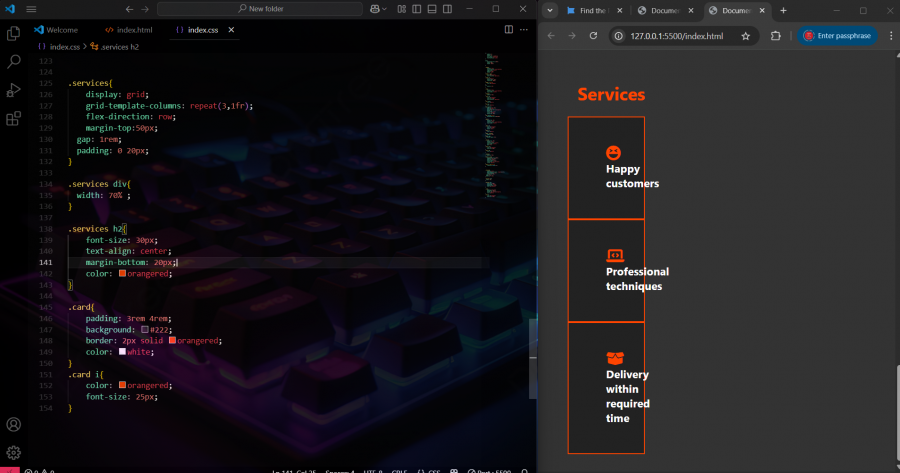Click the #222 background color swatch
900x473 pixels.
pos(145,329)
